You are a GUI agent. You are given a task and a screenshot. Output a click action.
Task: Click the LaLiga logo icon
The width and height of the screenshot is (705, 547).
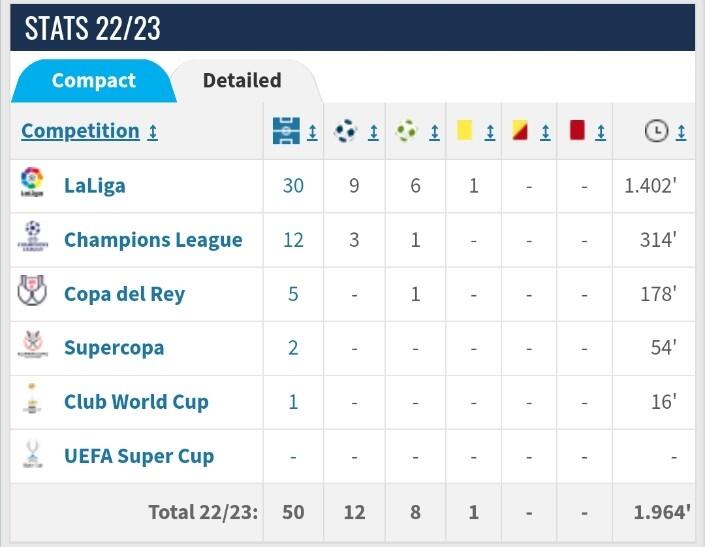click(32, 183)
